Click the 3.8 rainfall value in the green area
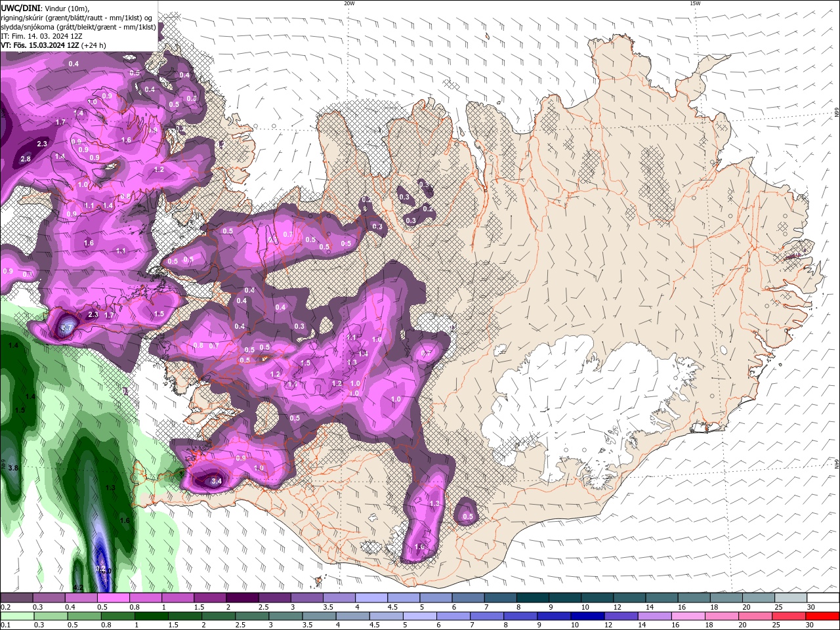Viewport: 840px width, 630px height. pos(12,468)
